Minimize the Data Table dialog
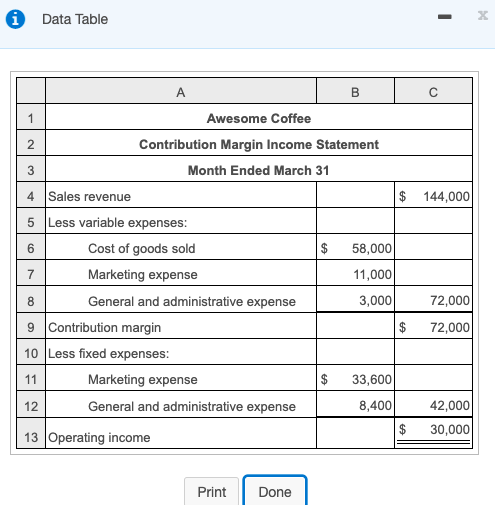The width and height of the screenshot is (495, 505). pyautogui.click(x=444, y=17)
